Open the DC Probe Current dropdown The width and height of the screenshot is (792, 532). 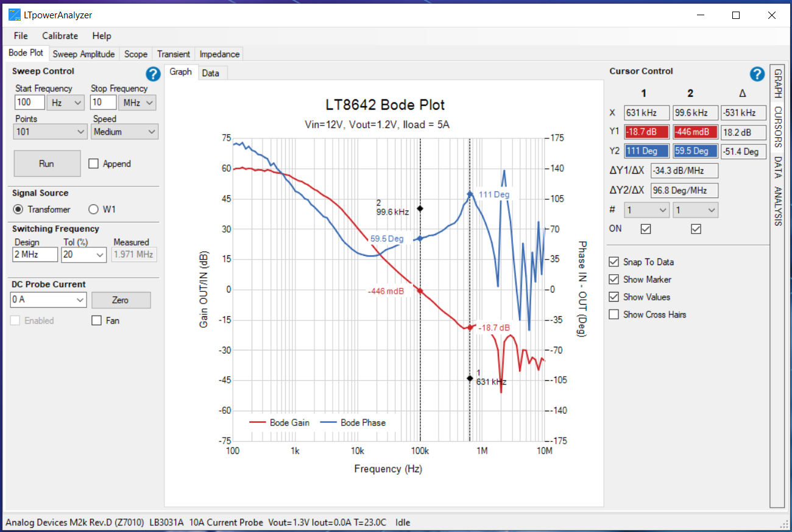click(x=48, y=300)
